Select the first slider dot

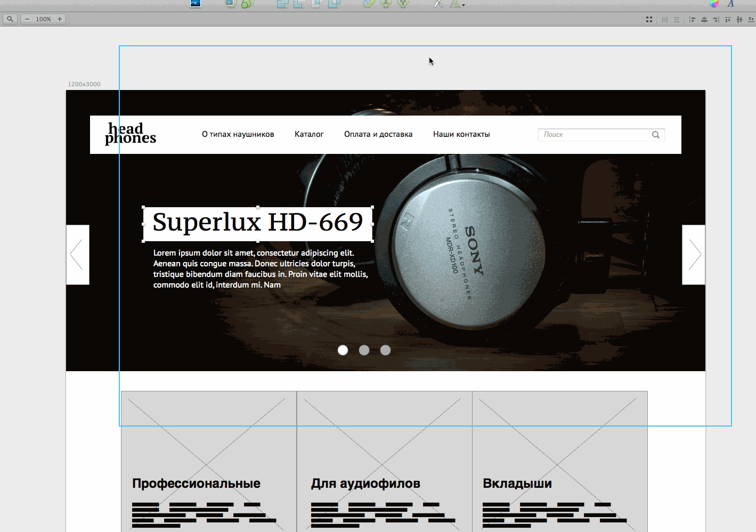(343, 350)
